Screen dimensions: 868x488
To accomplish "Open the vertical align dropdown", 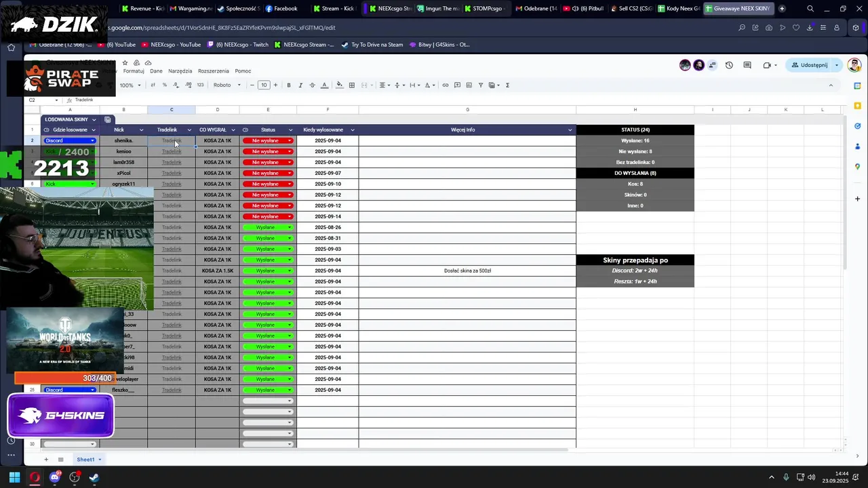I will pyautogui.click(x=399, y=85).
